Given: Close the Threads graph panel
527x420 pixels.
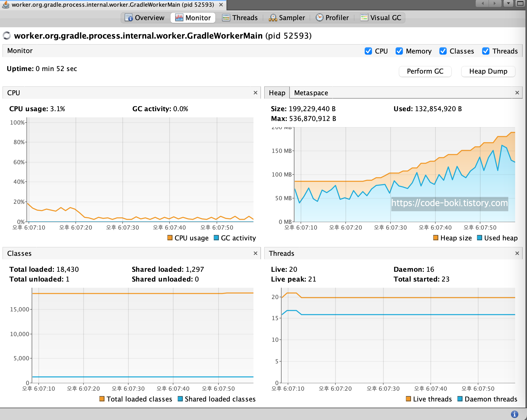Looking at the screenshot, I should (x=517, y=253).
